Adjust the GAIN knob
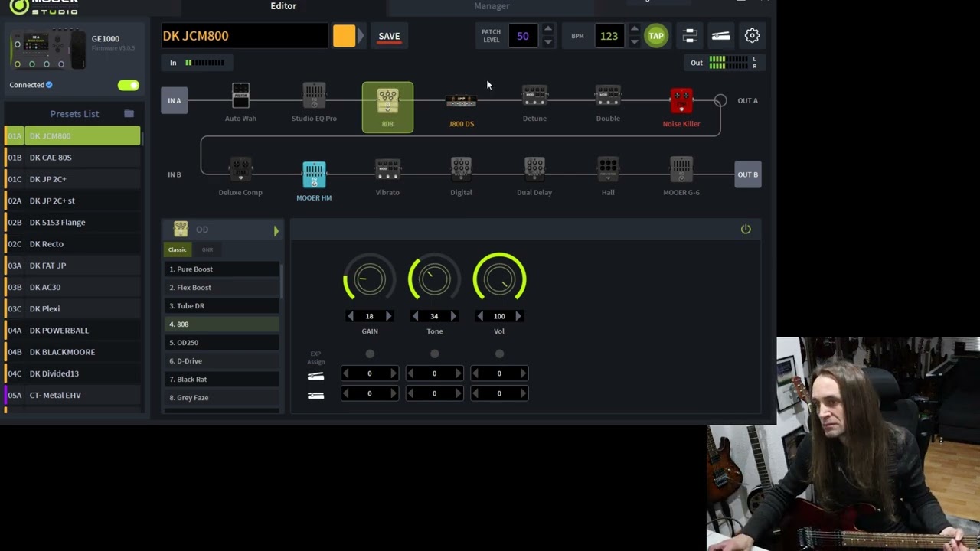 [369, 279]
